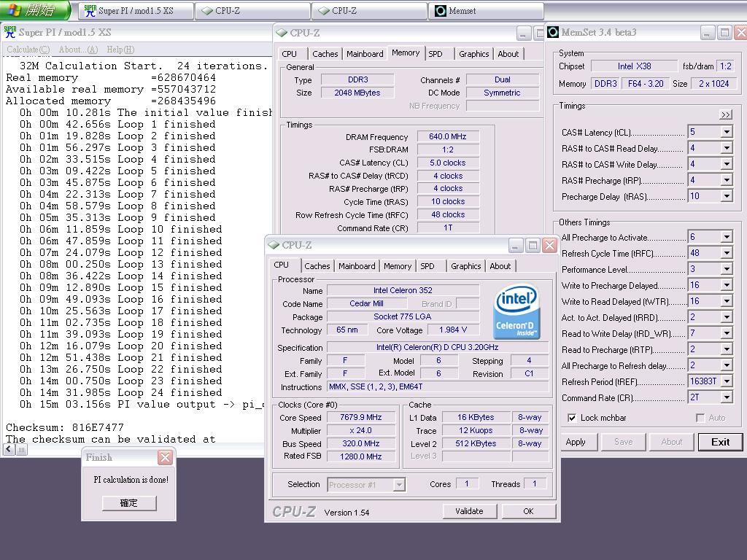747x560 pixels.
Task: Open the About menu in Super PI
Action: (x=78, y=50)
